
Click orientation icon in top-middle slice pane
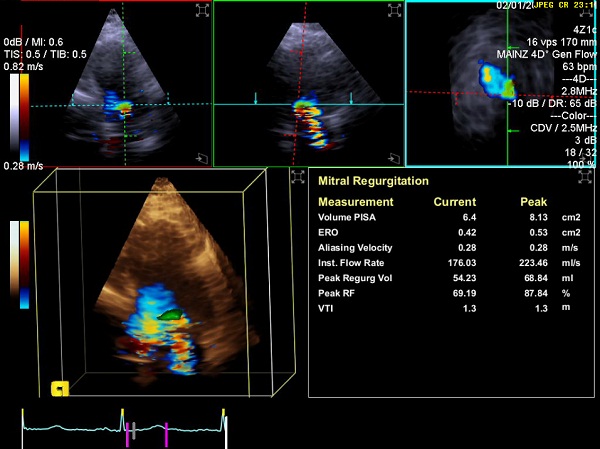tap(394, 158)
